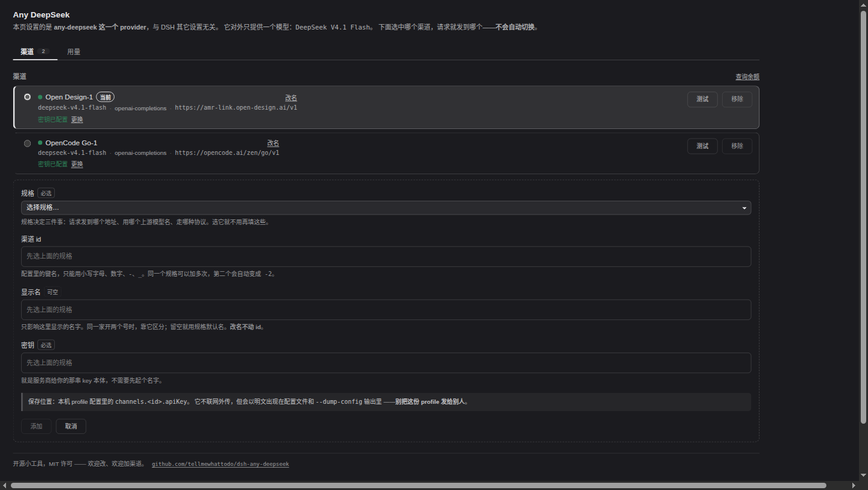Click 测试 for OpenCode Go-1
Screen dimensions: 868x490
pos(702,146)
